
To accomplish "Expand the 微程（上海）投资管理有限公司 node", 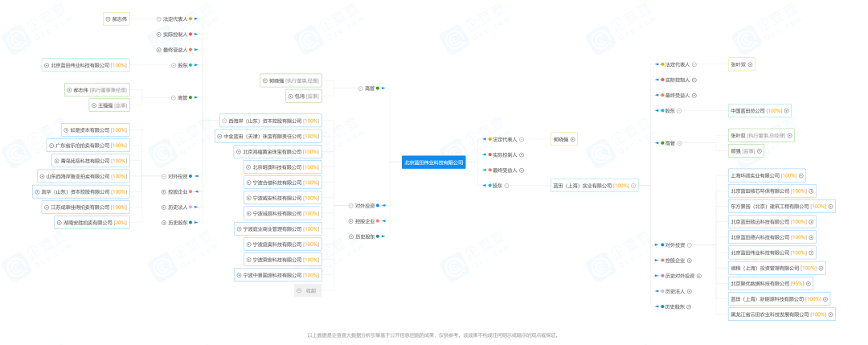I will (821, 268).
